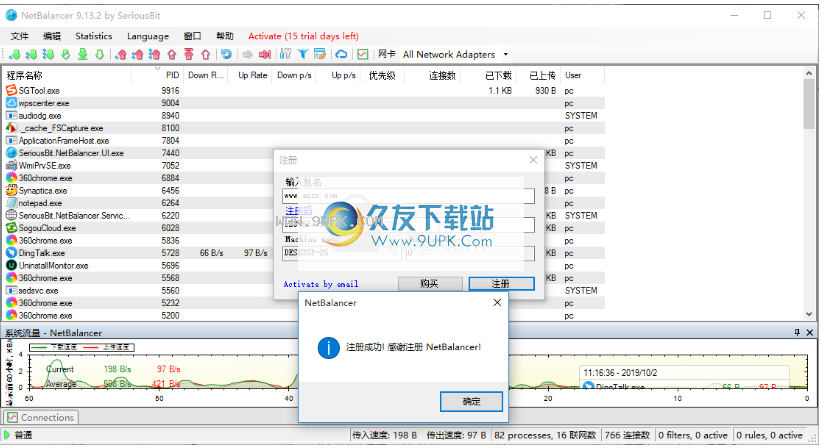Sort by the 优先级 column header
Screen dimensions: 823x448
click(x=381, y=76)
